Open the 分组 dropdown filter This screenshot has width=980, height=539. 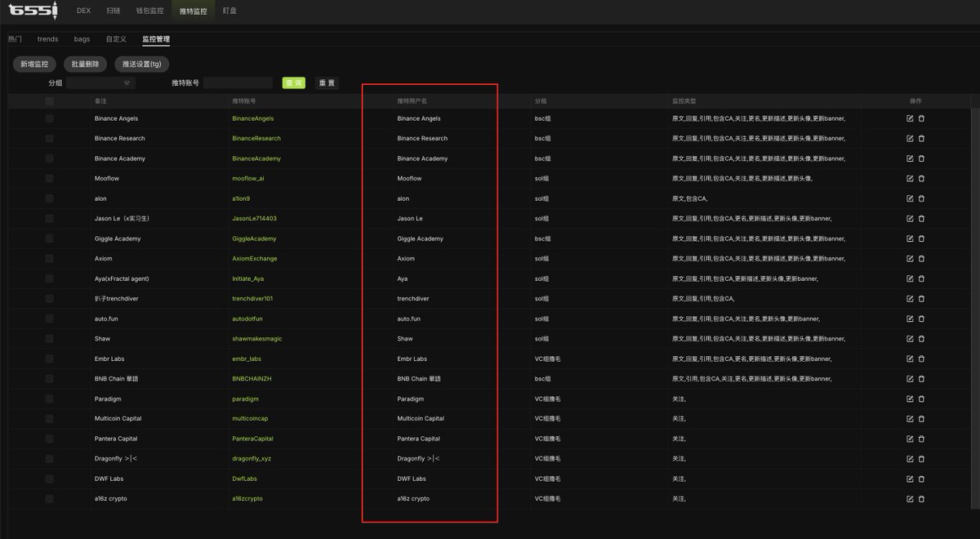coord(100,82)
